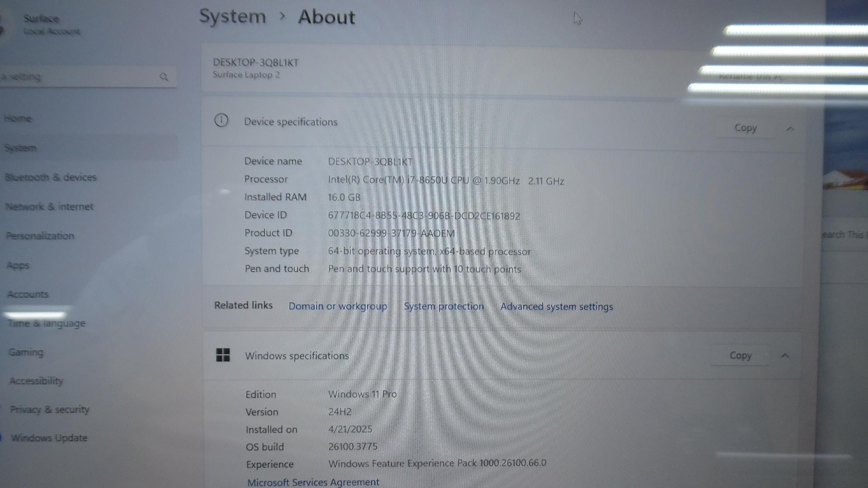Open Privacy & security settings

click(49, 410)
